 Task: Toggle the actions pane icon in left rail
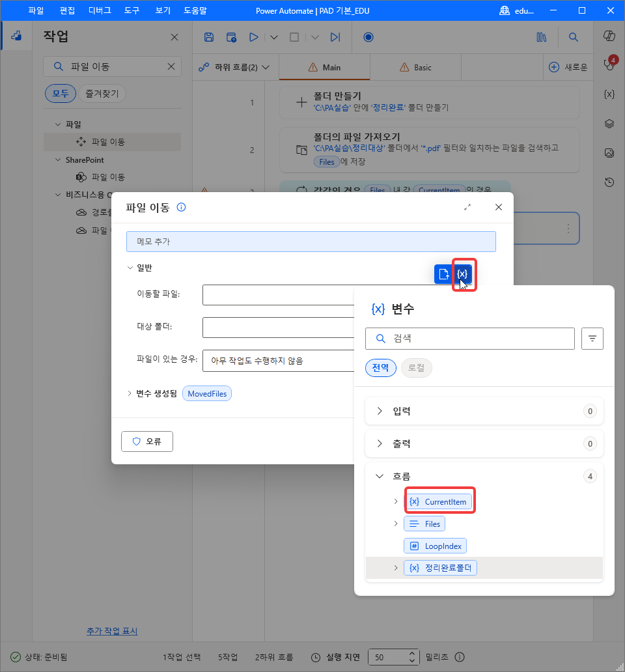(x=16, y=36)
